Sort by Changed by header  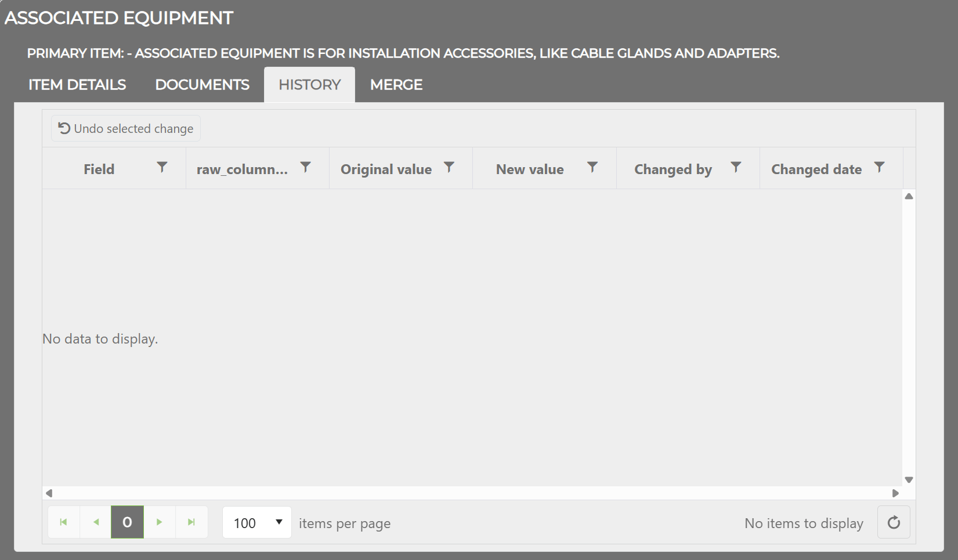pyautogui.click(x=673, y=169)
